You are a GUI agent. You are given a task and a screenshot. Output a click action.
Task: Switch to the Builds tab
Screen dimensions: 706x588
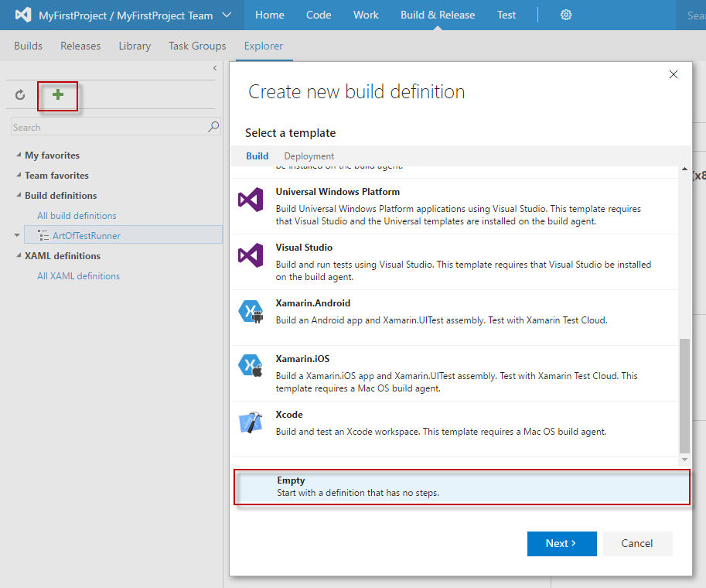[x=28, y=46]
